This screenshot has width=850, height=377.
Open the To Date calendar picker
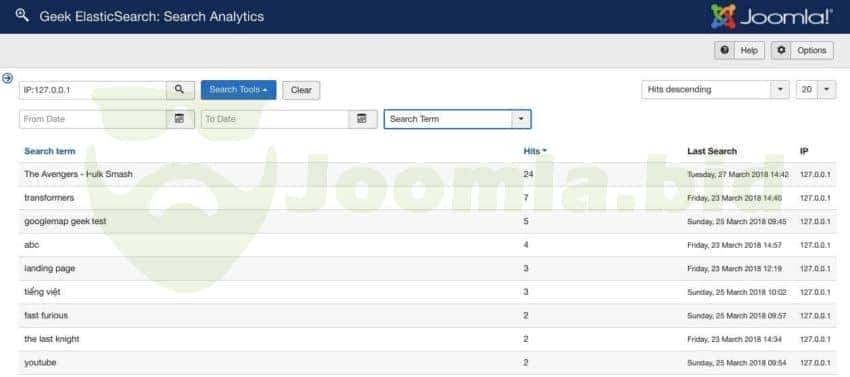363,119
